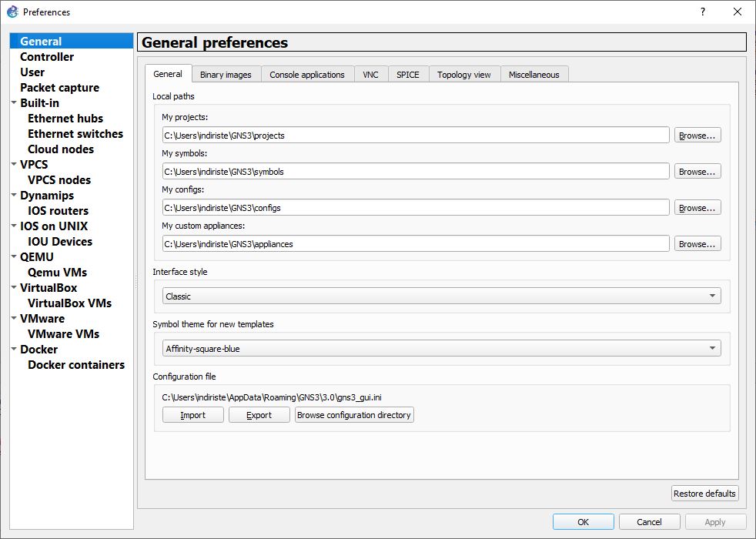Select the VirtualBox tree item
Viewport: 756px width, 539px height.
(49, 288)
